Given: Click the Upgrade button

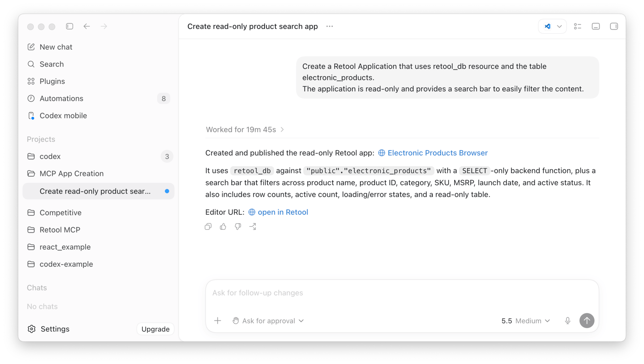Looking at the screenshot, I should pyautogui.click(x=155, y=329).
